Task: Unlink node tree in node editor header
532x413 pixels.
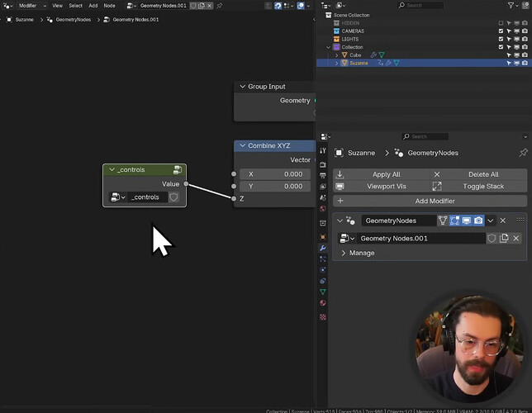Action: [x=210, y=6]
